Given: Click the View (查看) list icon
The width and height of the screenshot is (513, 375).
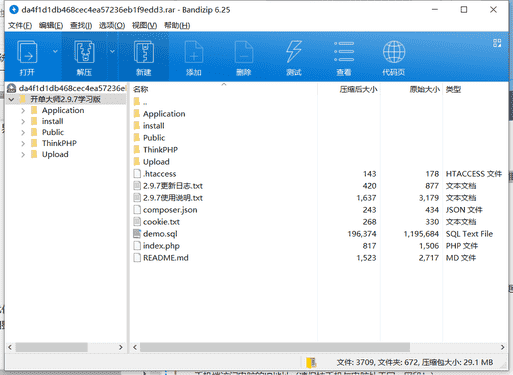Looking at the screenshot, I should pos(344,51).
